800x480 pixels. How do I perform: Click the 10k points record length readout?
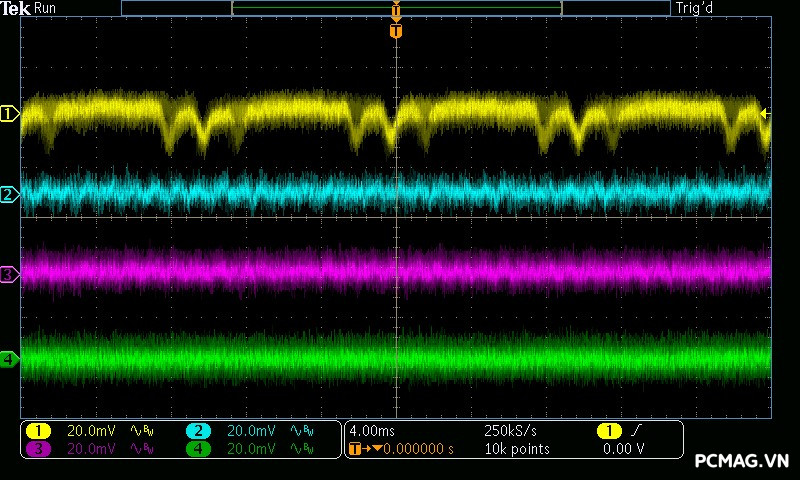(x=516, y=449)
